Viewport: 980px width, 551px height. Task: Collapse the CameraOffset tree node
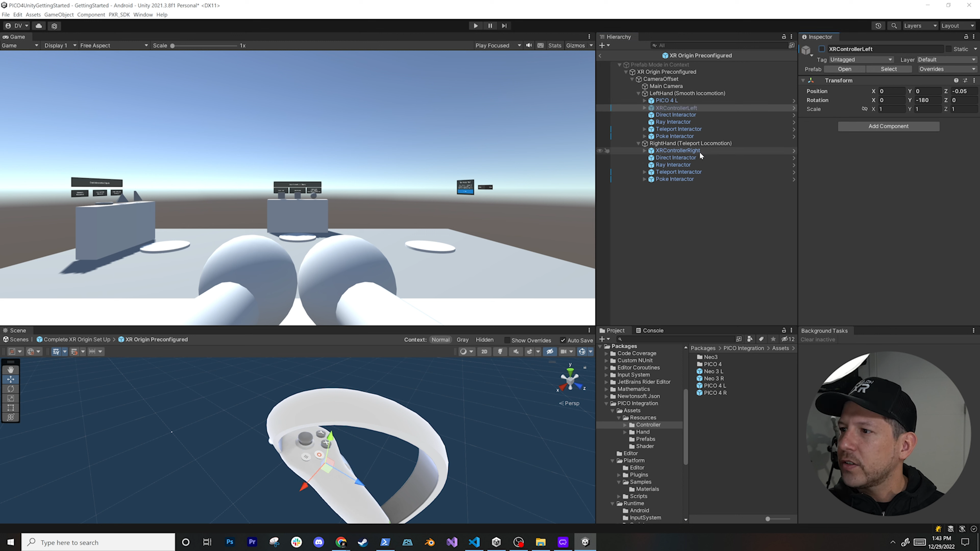point(632,79)
